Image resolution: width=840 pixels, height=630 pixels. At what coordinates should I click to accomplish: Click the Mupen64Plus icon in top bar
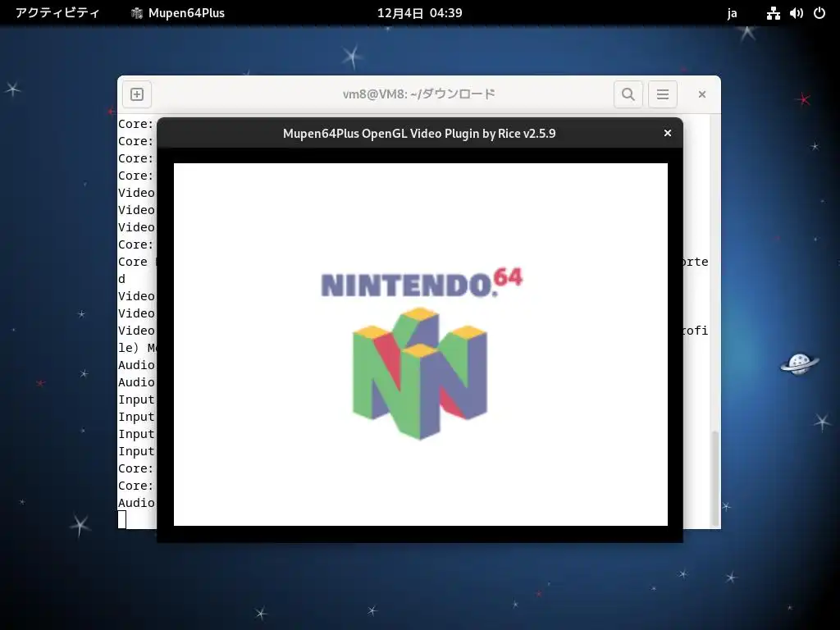[x=137, y=13]
